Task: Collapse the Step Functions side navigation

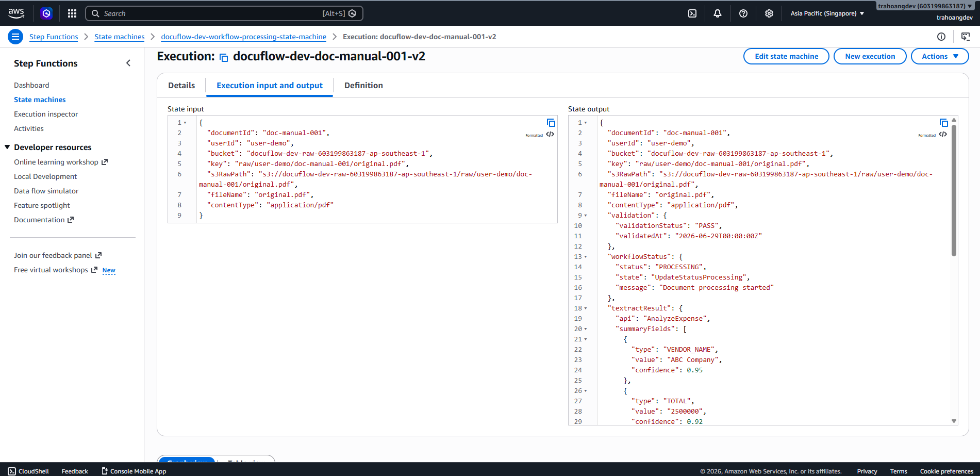Action: point(128,63)
